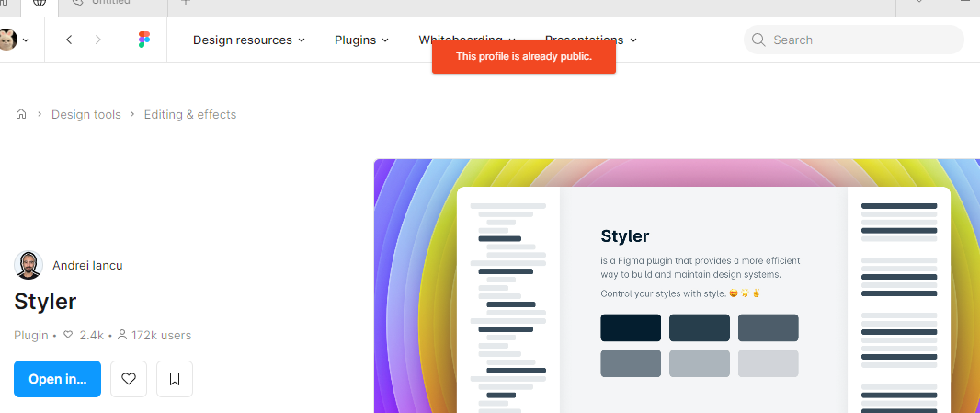Click the Search input field
Viewport: 980px width, 413px height.
tap(854, 40)
